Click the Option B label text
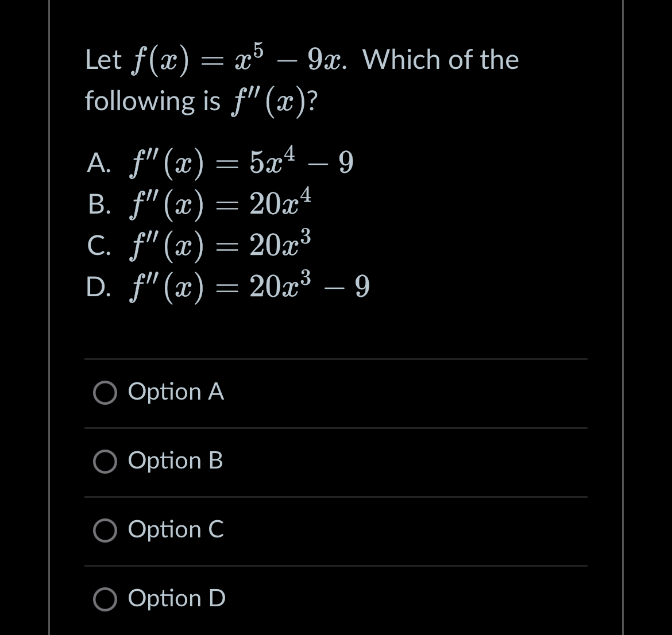Image resolution: width=672 pixels, height=635 pixels. point(175,461)
